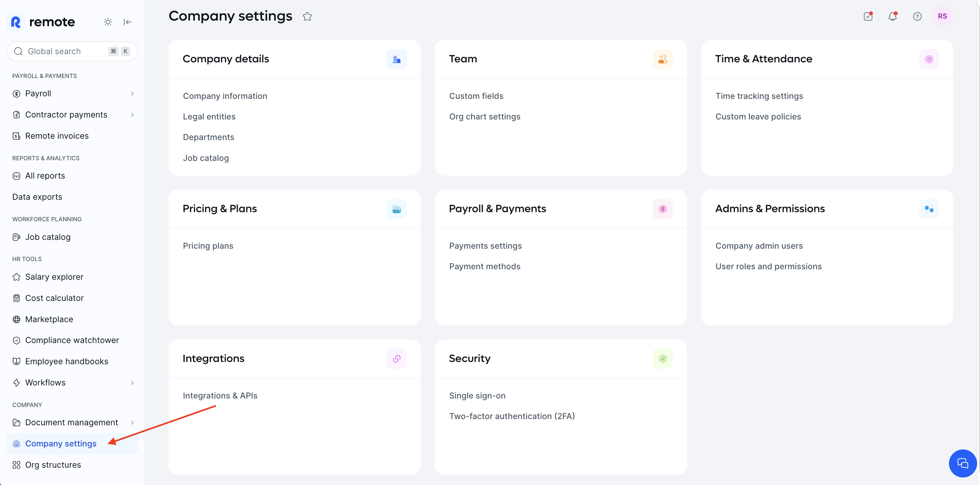980x485 pixels.
Task: Click the Team people icon
Action: coord(662,59)
